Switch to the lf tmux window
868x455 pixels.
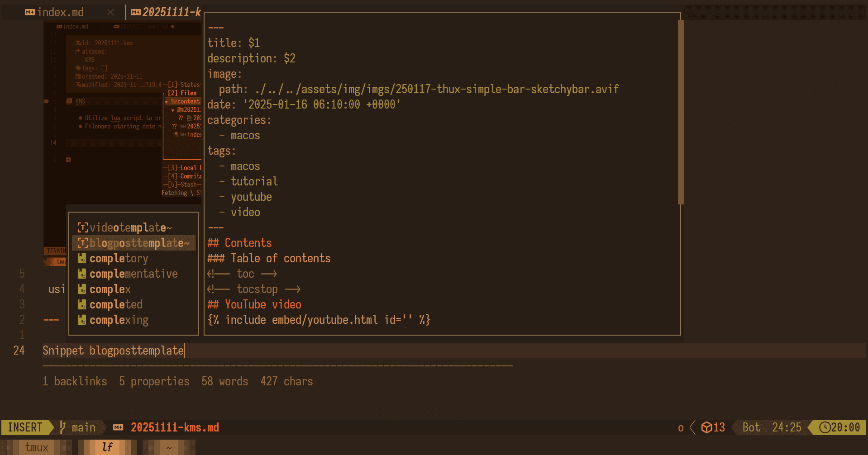click(107, 447)
